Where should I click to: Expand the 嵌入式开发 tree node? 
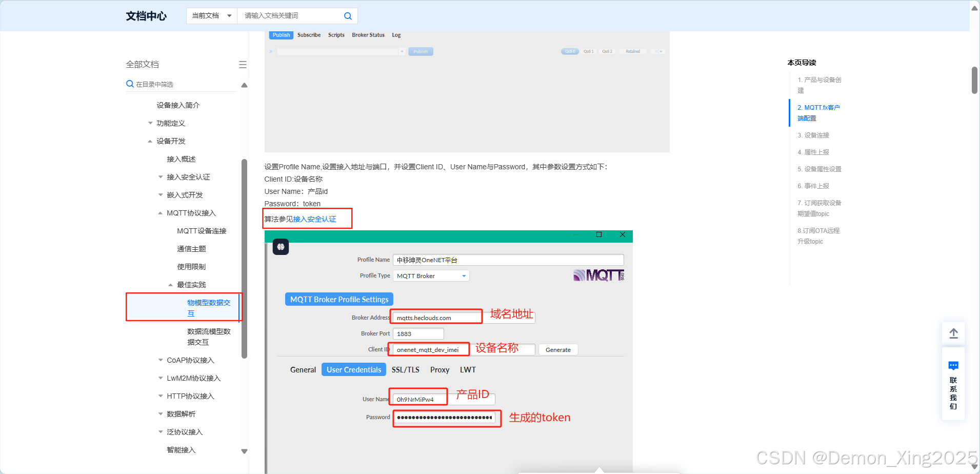(161, 195)
